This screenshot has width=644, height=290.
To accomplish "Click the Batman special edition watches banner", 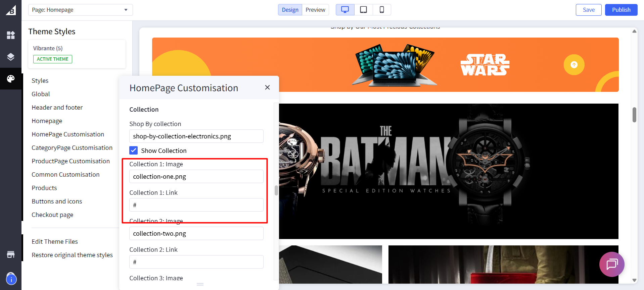I will click(x=449, y=171).
